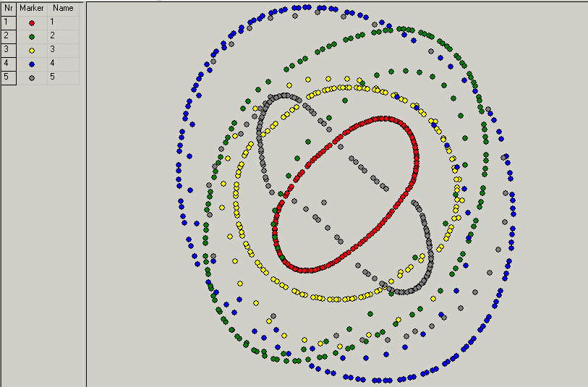
Task: Click the gray marker icon in row 5
Action: point(32,77)
